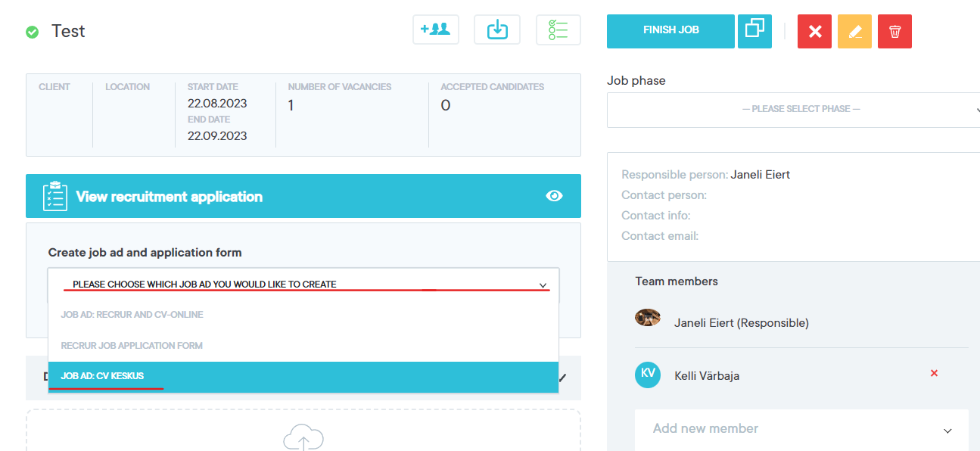Viewport: 980px width, 451px height.
Task: Click Janeli Eiert's profile photo
Action: 648,318
